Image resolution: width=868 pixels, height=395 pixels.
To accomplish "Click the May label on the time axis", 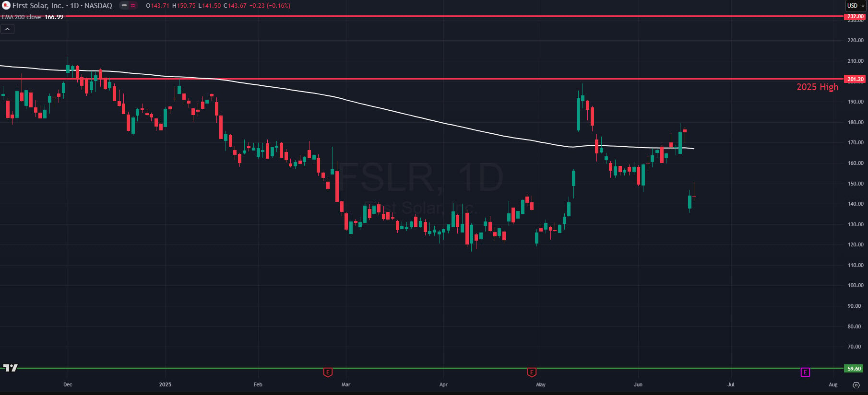I will pos(541,384).
